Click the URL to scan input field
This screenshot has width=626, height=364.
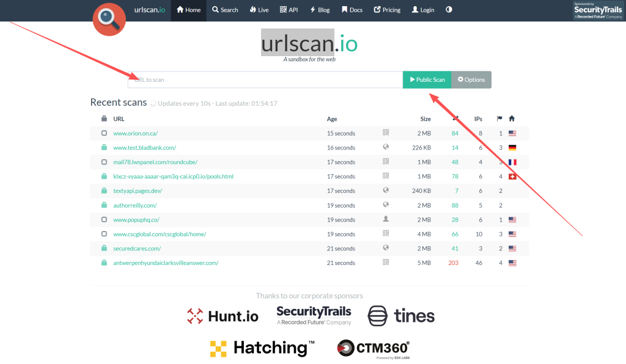point(265,80)
